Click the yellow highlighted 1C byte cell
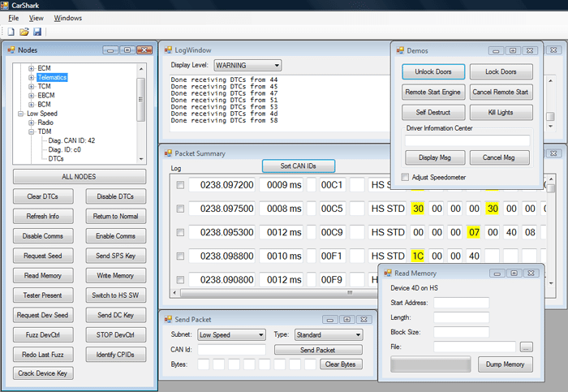 [x=418, y=256]
